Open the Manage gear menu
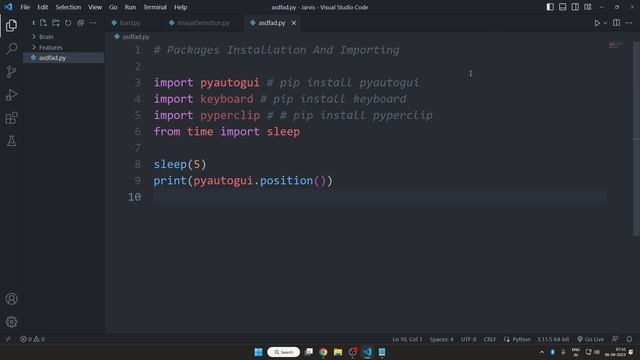 [x=11, y=322]
